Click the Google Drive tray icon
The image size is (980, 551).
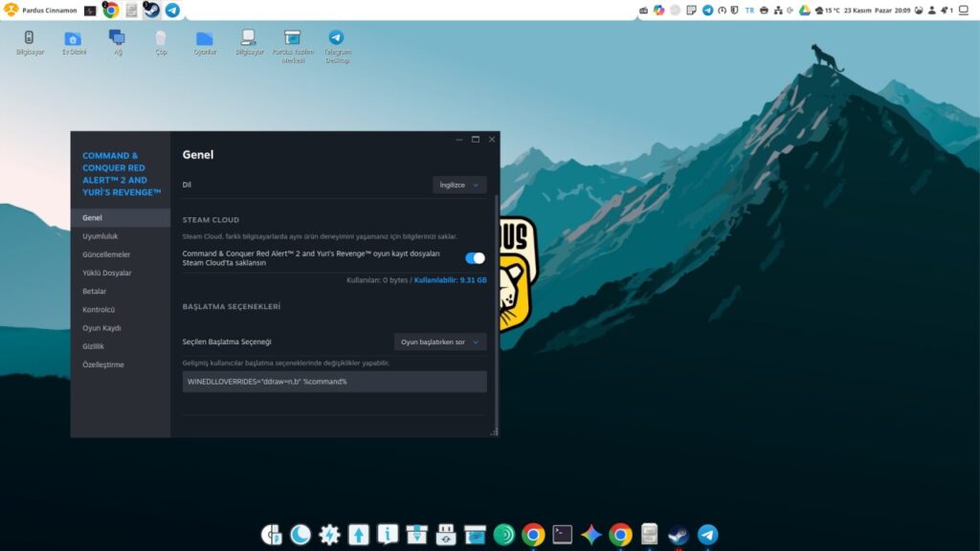coord(805,10)
